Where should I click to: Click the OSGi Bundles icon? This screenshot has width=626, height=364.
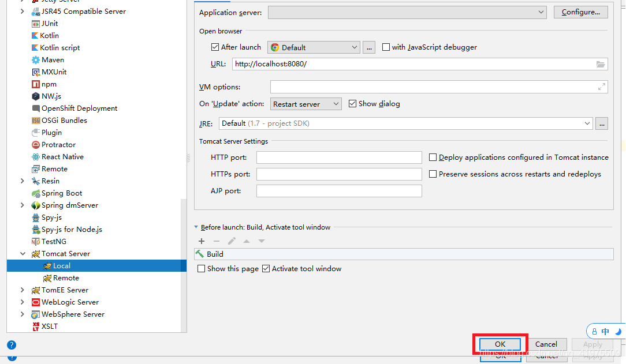tap(36, 121)
